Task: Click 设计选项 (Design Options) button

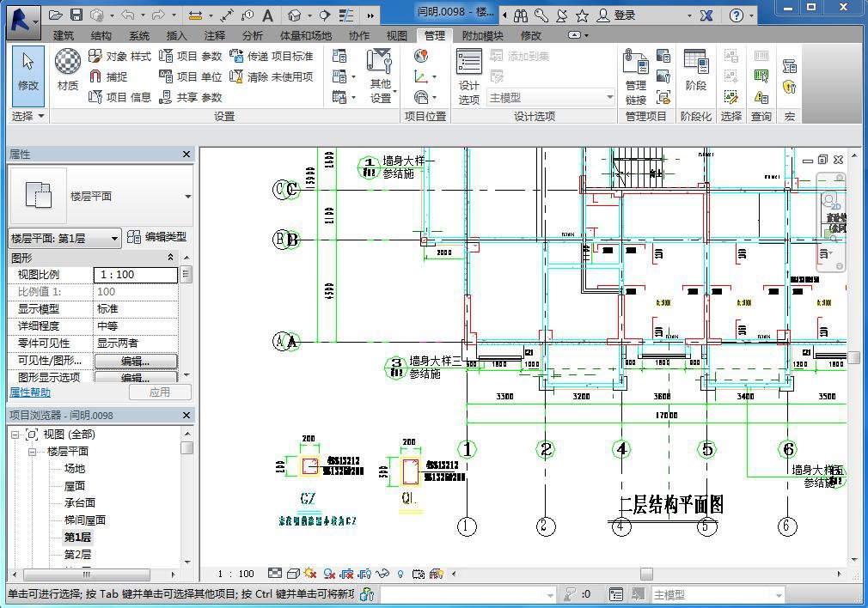Action: (x=469, y=76)
